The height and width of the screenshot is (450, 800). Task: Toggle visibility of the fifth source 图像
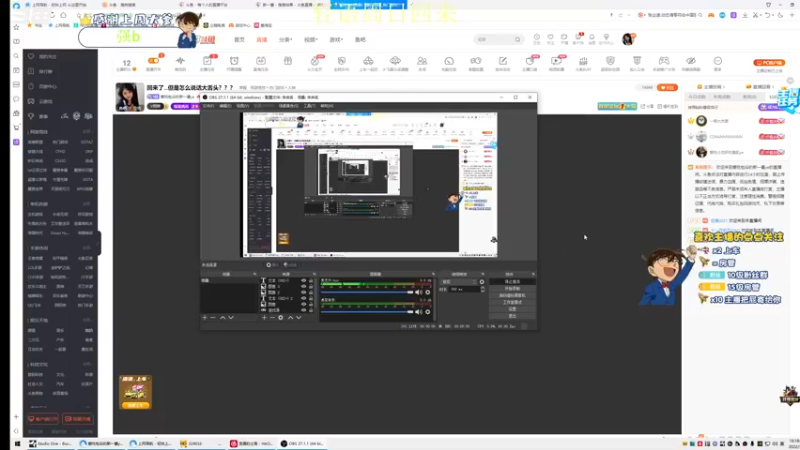click(304, 304)
